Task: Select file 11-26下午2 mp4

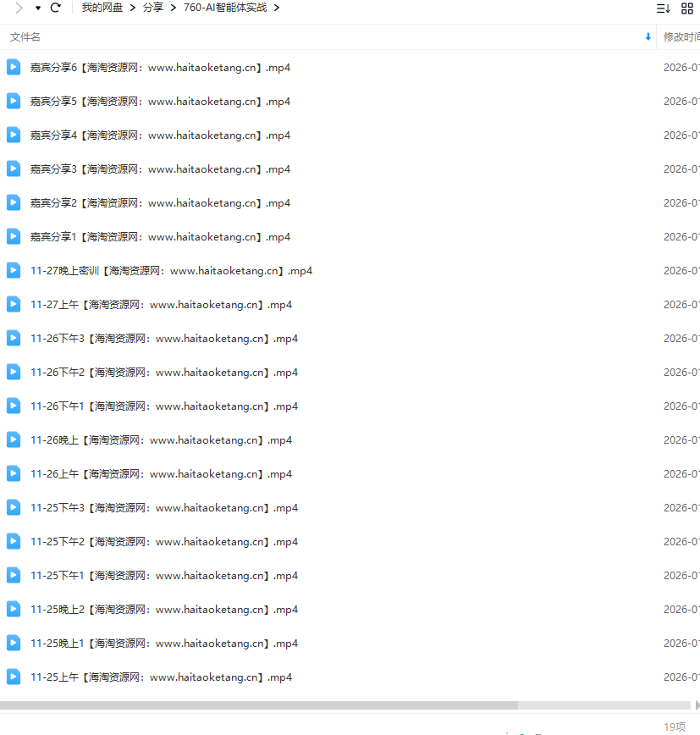Action: (x=164, y=373)
